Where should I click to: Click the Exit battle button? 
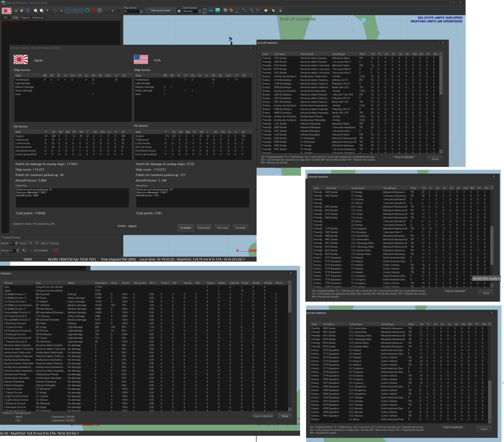pos(240,228)
